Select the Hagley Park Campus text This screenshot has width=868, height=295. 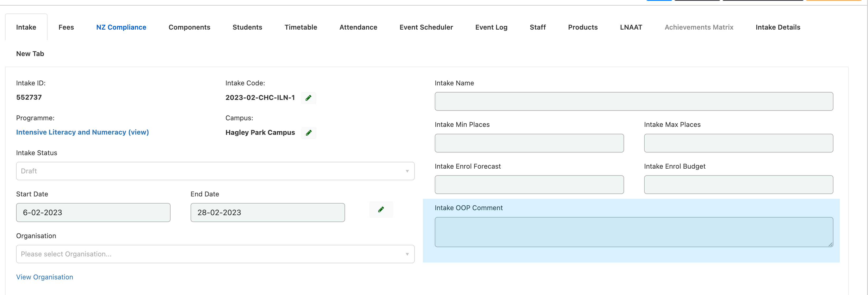260,133
